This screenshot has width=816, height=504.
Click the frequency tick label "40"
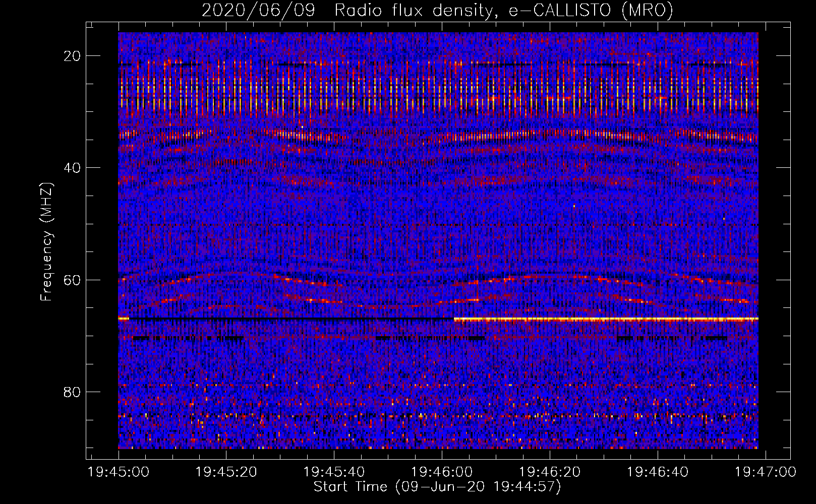click(x=73, y=168)
